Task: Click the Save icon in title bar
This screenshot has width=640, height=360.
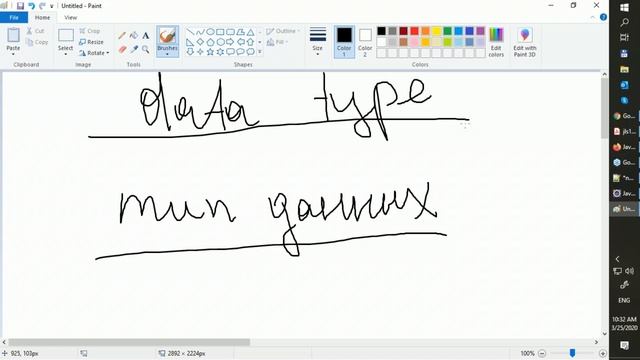Action: [20, 6]
